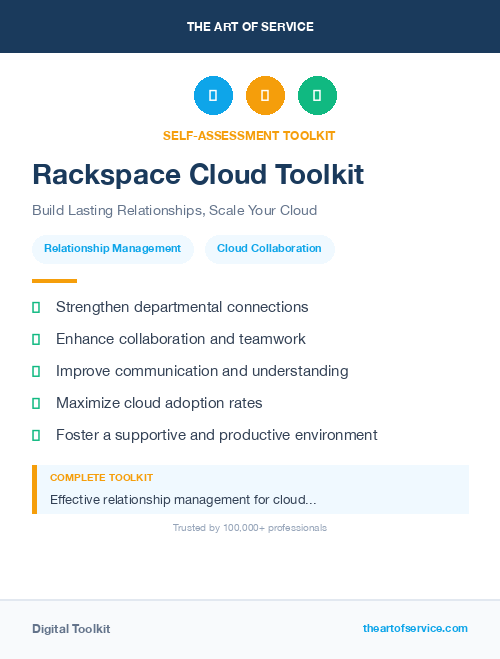Click the bullet icon beside Enhance collaboration and teamwork

36,340
